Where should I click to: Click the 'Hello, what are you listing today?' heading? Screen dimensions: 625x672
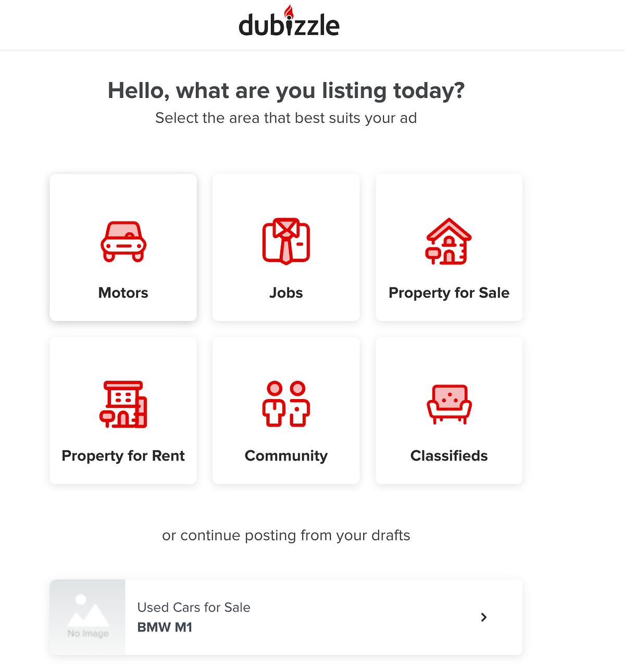click(286, 91)
